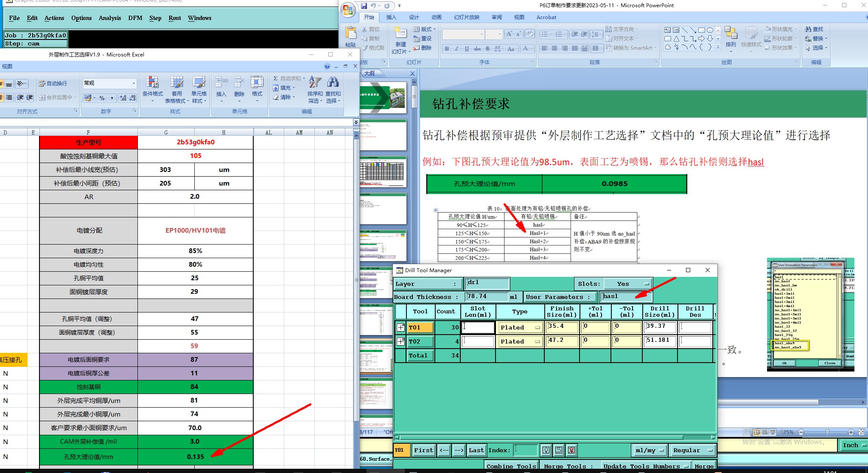Click the T01 Finish Size input field
The width and height of the screenshot is (868, 473).
tap(562, 327)
